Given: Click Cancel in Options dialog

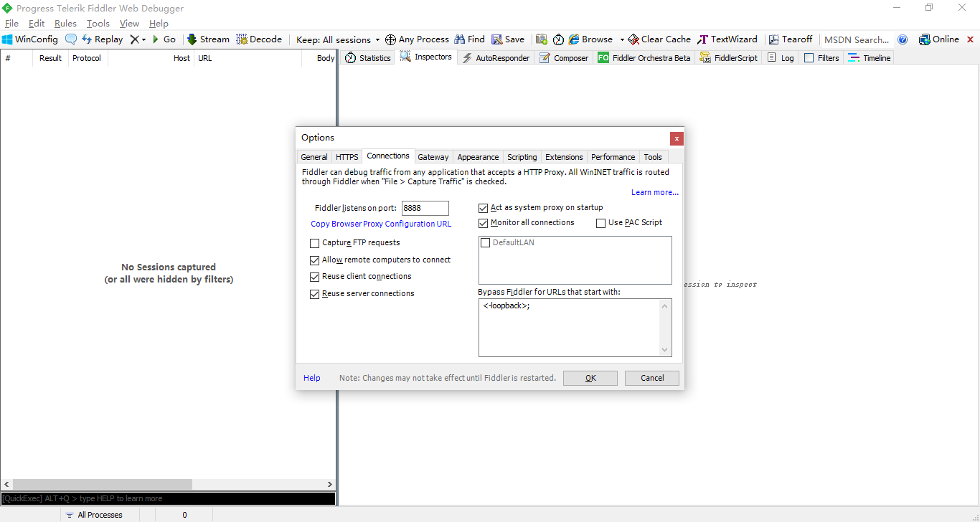Looking at the screenshot, I should click(652, 378).
